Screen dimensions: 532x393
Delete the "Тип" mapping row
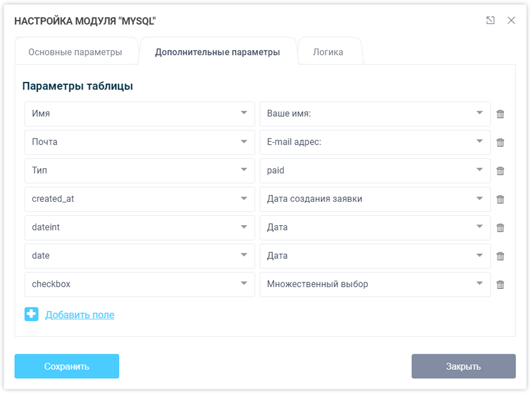tap(500, 171)
